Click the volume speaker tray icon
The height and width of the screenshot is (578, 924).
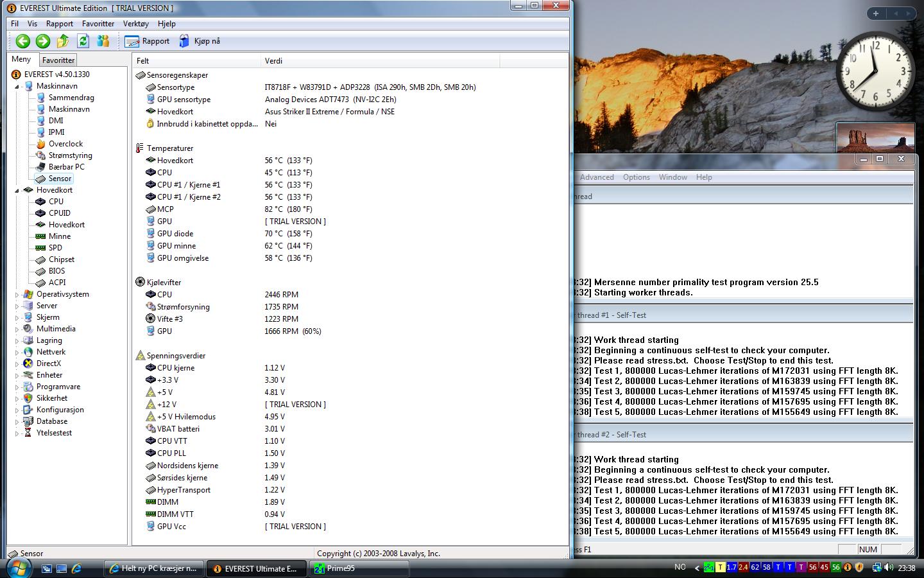tap(889, 568)
